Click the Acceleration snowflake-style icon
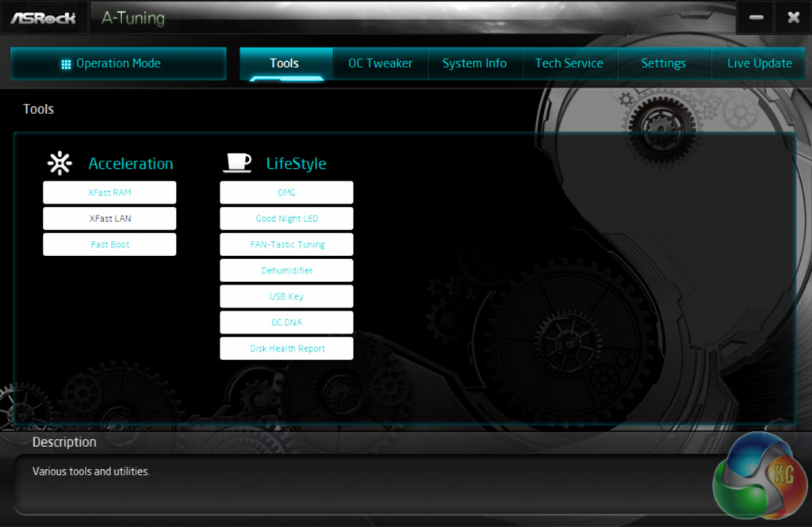Screen dimensions: 812x527 (60, 163)
